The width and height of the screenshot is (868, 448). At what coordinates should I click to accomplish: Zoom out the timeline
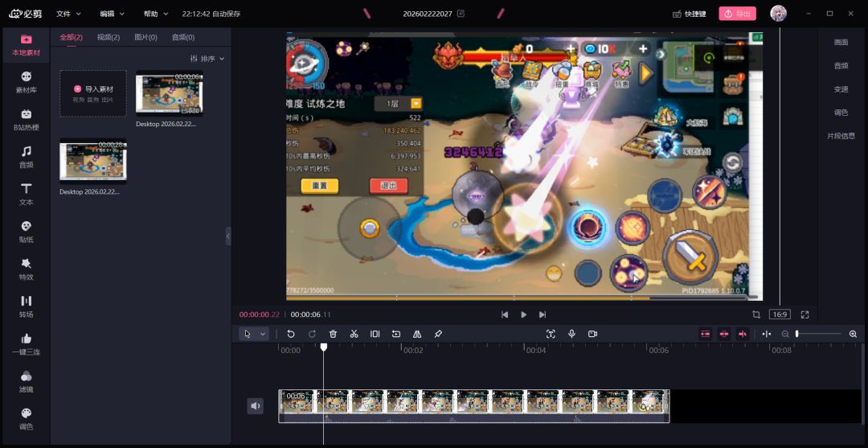[785, 334]
